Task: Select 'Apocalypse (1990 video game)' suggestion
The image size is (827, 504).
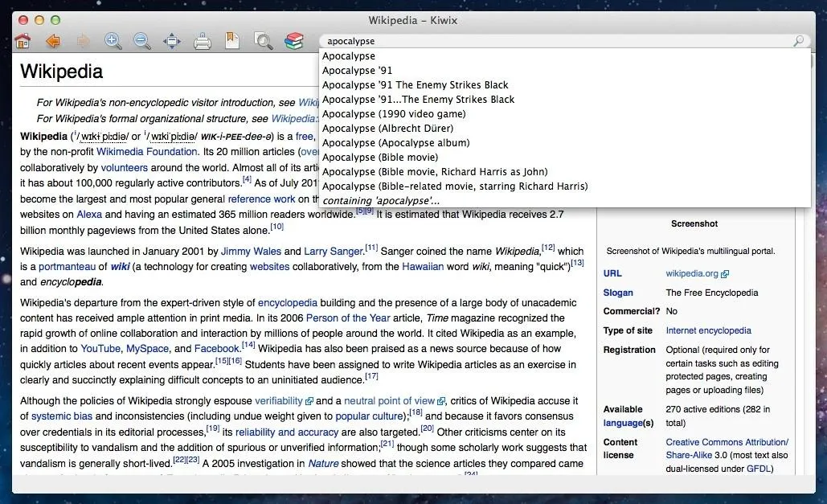Action: click(565, 114)
